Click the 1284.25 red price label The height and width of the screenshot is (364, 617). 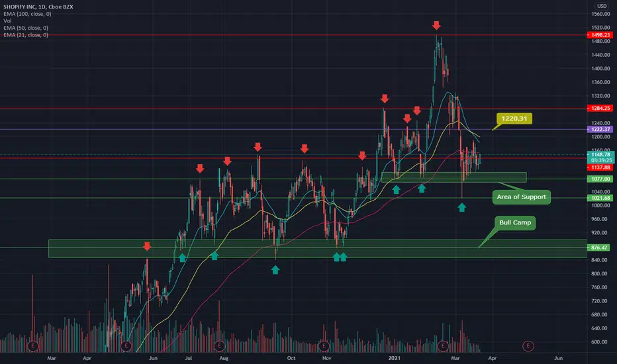tap(600, 109)
